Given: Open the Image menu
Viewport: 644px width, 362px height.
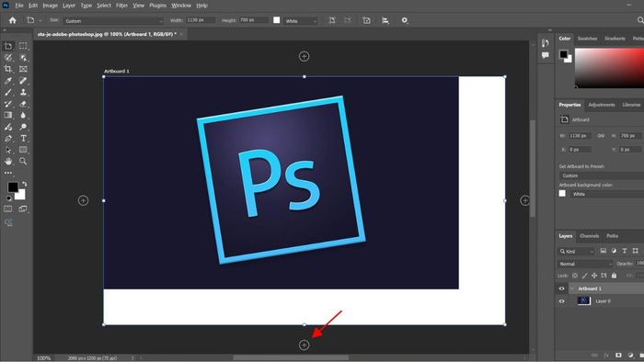Looking at the screenshot, I should click(50, 6).
